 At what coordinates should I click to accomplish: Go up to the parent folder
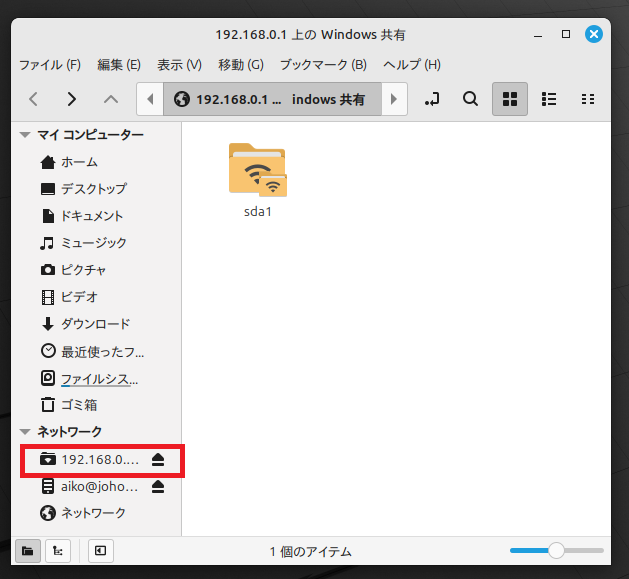point(111,99)
